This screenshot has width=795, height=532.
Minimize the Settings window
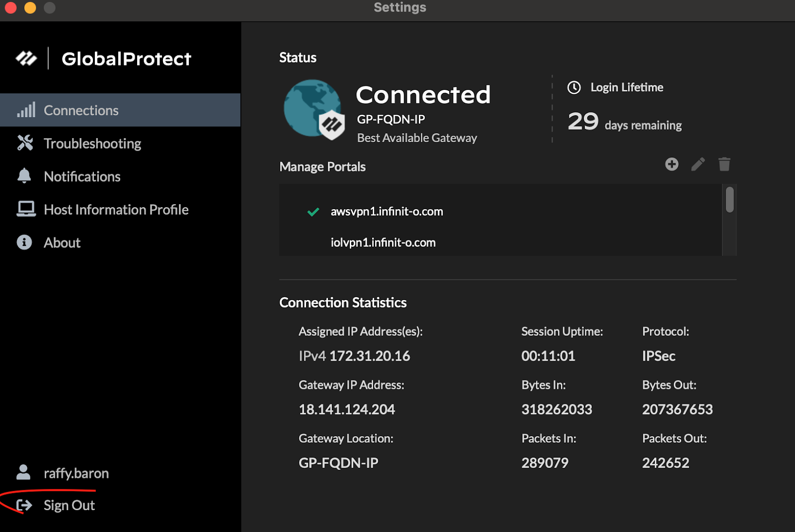tap(30, 7)
